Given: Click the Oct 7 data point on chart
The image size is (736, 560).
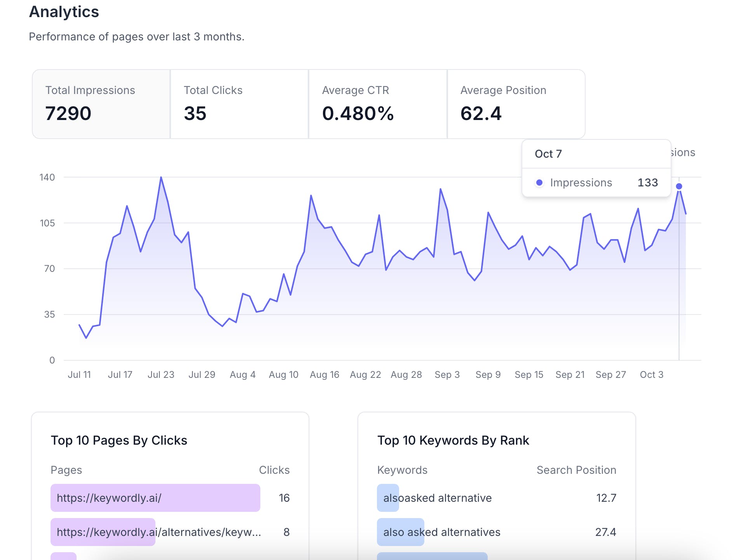Looking at the screenshot, I should [x=679, y=186].
